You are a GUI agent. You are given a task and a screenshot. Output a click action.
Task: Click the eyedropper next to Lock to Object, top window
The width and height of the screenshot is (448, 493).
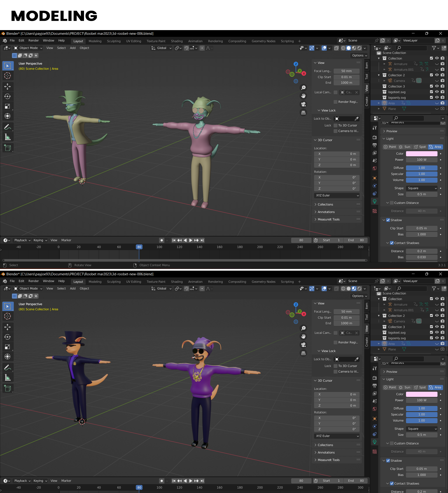tap(357, 119)
